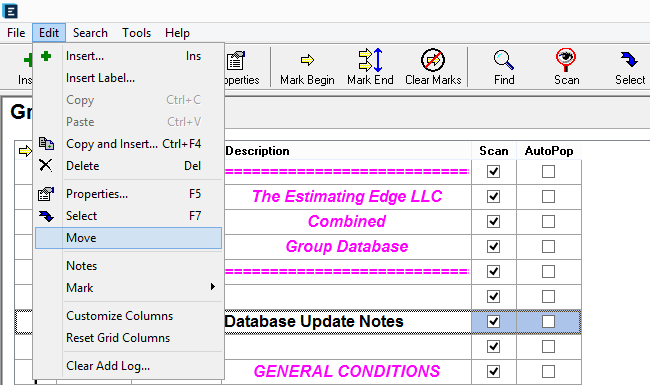650x385 pixels.
Task: Click the Select blue arrow toolbar icon
Action: tap(629, 59)
